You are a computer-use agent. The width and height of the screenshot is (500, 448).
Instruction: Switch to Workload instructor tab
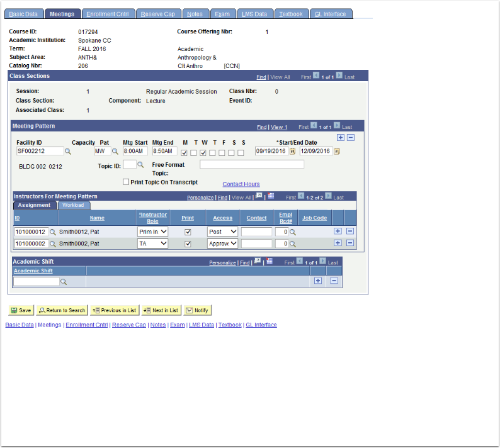coord(73,205)
